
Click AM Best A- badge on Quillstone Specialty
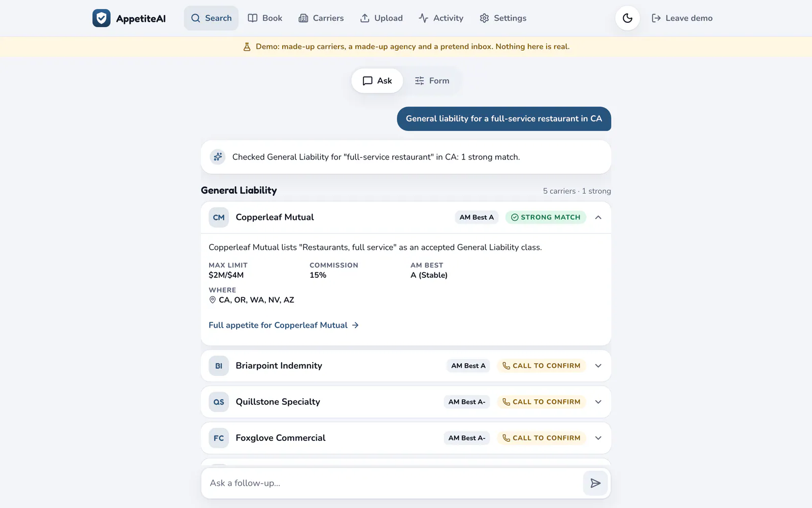click(x=467, y=402)
